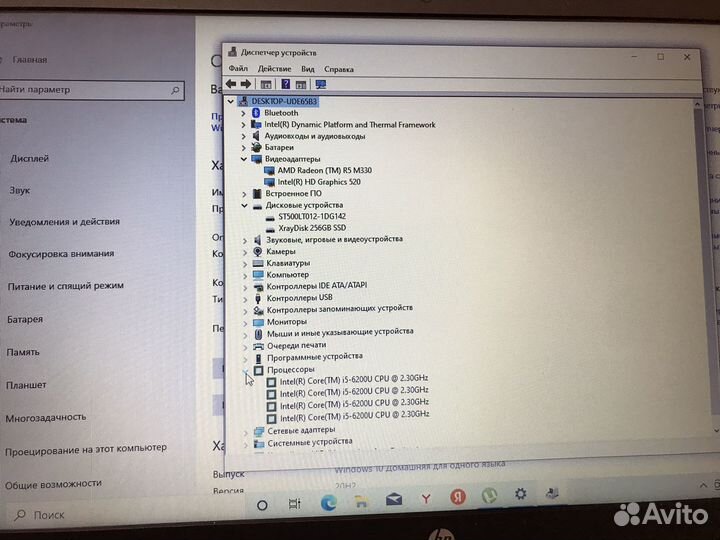Select the ST500LT012-1DG142 disk drive
The image size is (720, 540).
[312, 216]
